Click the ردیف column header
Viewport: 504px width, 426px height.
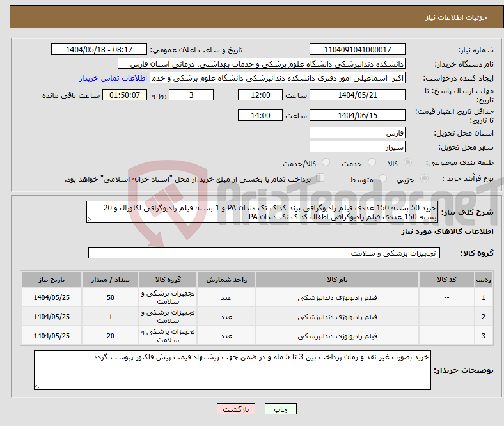pos(484,280)
